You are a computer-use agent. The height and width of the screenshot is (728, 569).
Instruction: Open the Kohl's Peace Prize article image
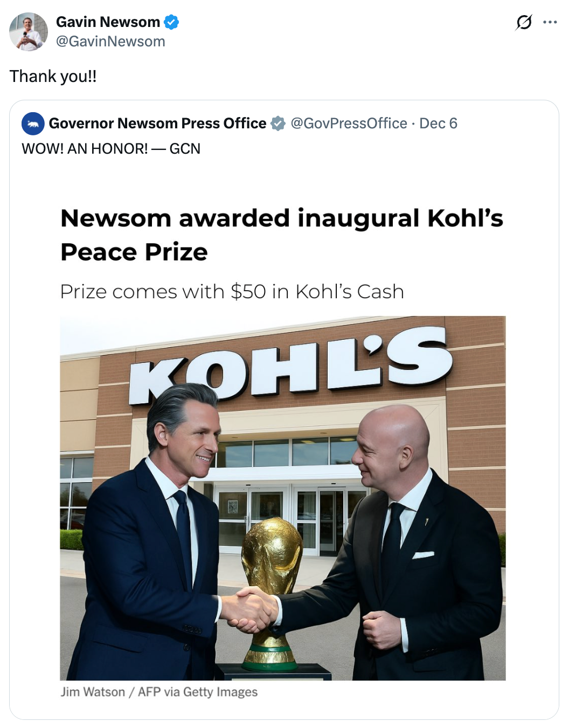click(x=282, y=496)
